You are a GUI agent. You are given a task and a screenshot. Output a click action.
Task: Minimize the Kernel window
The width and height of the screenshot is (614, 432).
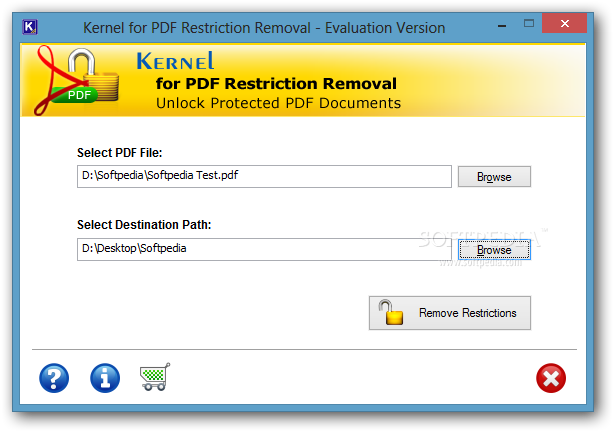point(502,25)
